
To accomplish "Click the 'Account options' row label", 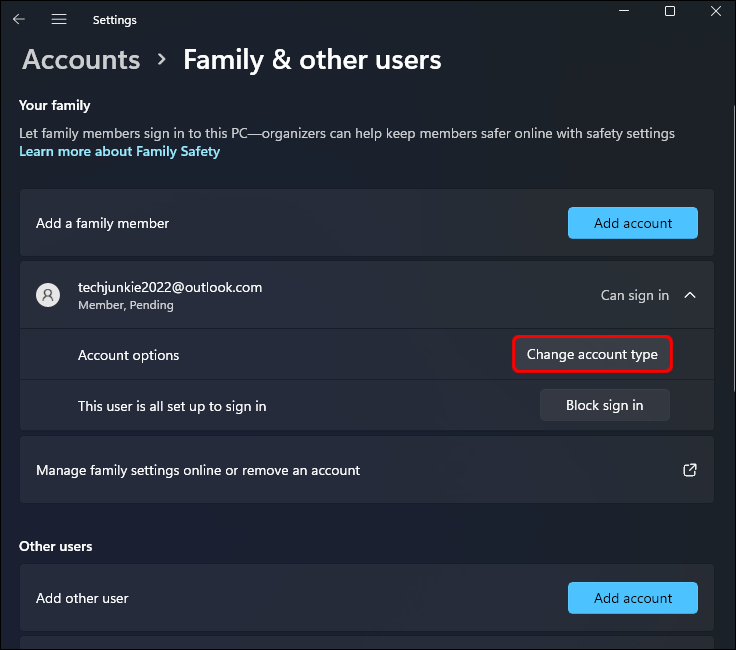I will (x=128, y=355).
